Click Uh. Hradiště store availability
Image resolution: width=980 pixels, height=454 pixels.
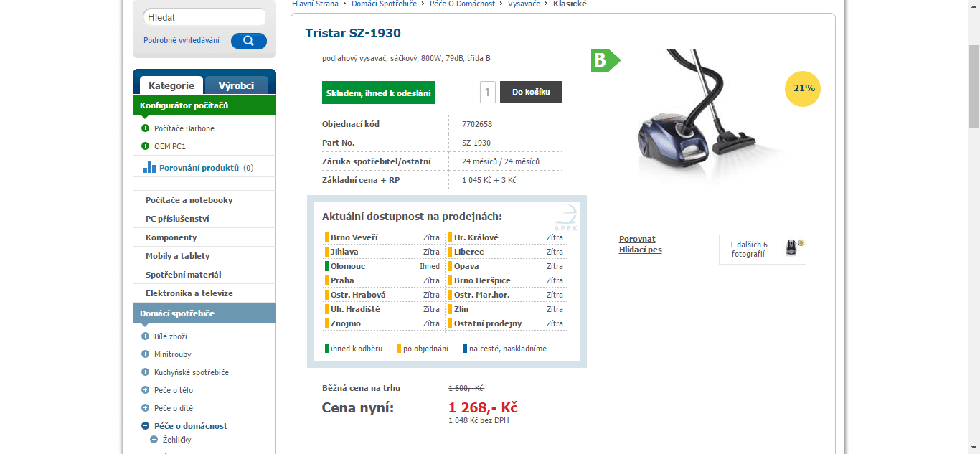point(382,309)
